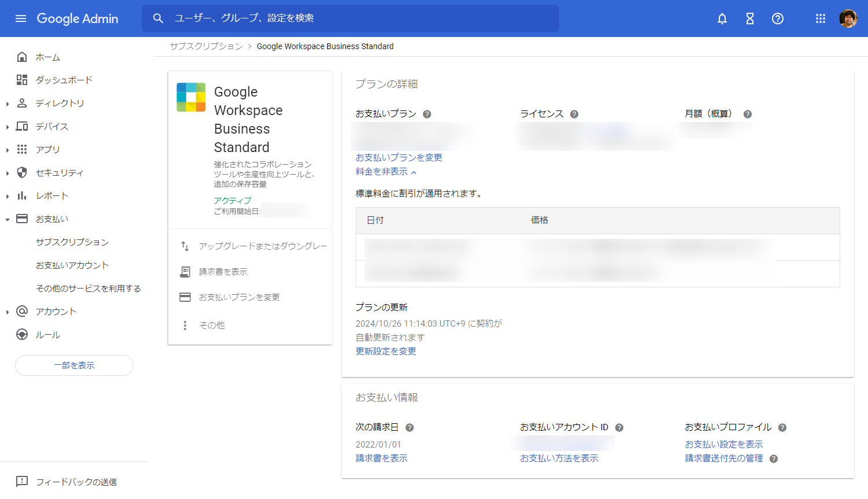
Task: Go to ホーム in the sidebar
Action: click(48, 57)
